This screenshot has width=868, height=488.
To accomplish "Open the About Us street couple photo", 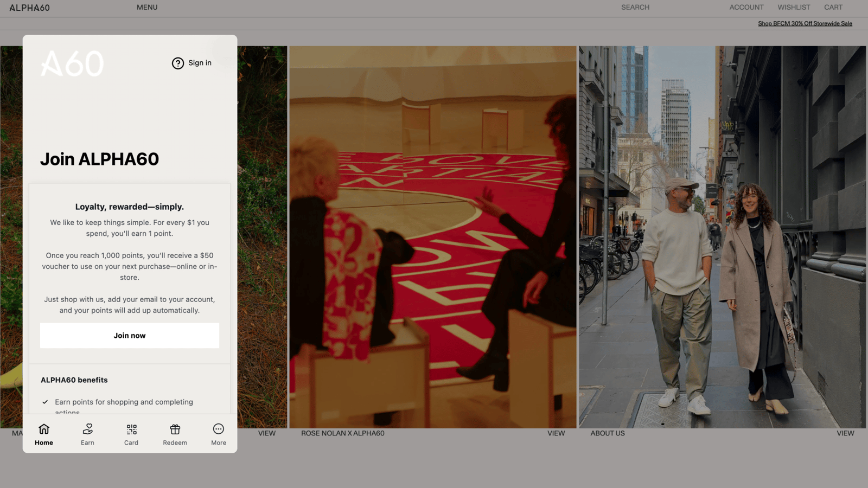I will click(x=723, y=237).
